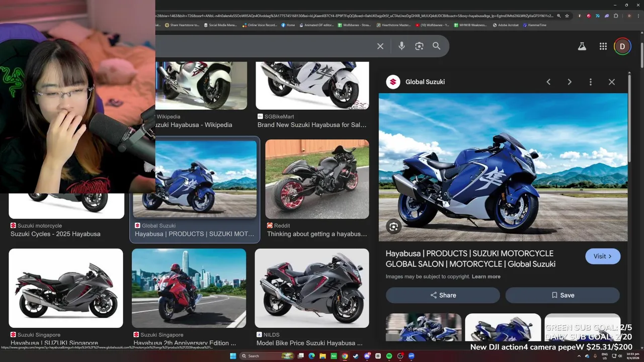The image size is (644, 362).
Task: Open the MHWIB Weakness bookmark
Action: 470,25
